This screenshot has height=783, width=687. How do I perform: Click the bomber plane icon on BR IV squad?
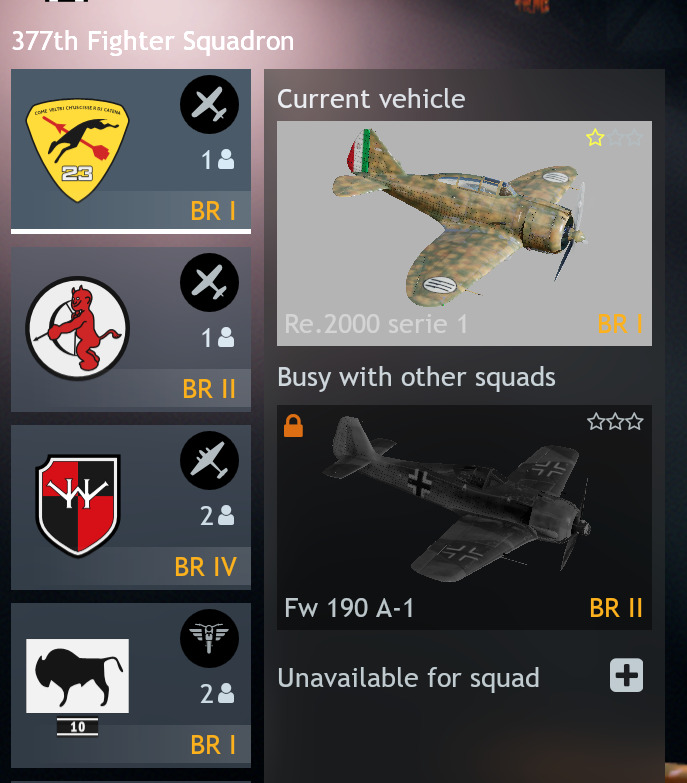209,460
